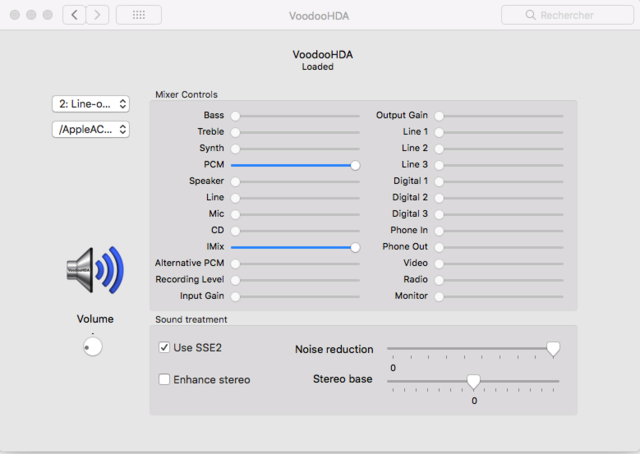Screen dimensions: 640x454
Task: Click the Stereo base slider thumb
Action: click(473, 382)
